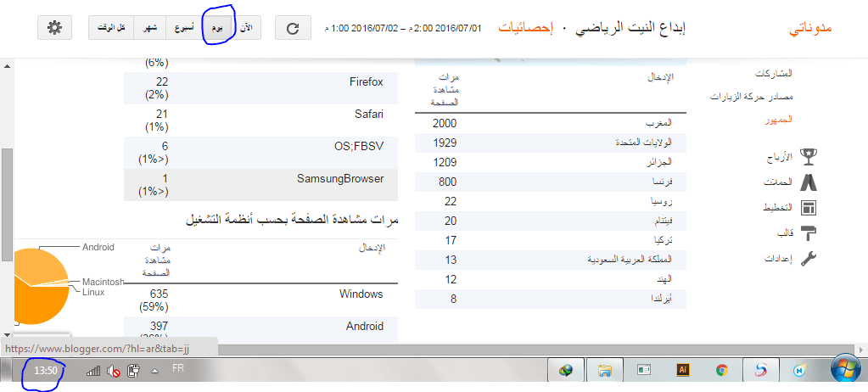The width and height of the screenshot is (868, 392).
Task: Open الأرباح (Earnings) sidebar label
Action: click(781, 157)
